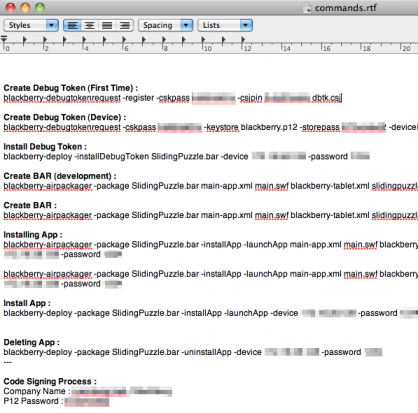This screenshot has width=418, height=413.
Task: Click the heading 'Install App :'
Action: coord(27,303)
